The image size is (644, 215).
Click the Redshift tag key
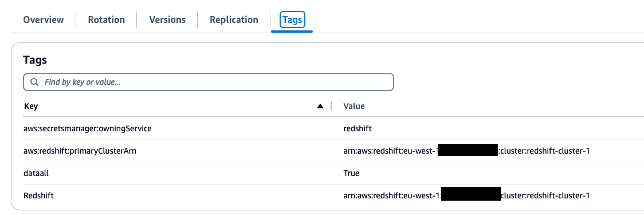pyautogui.click(x=38, y=196)
